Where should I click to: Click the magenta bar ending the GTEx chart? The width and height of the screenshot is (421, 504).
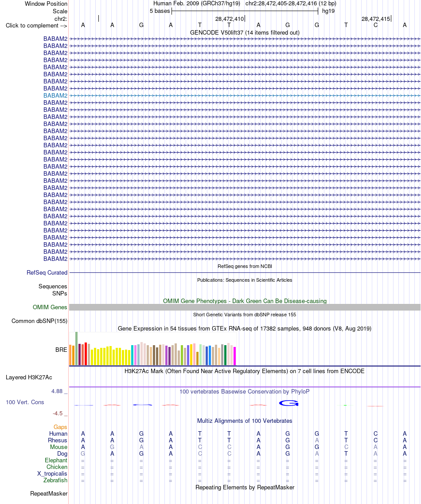tap(235, 356)
